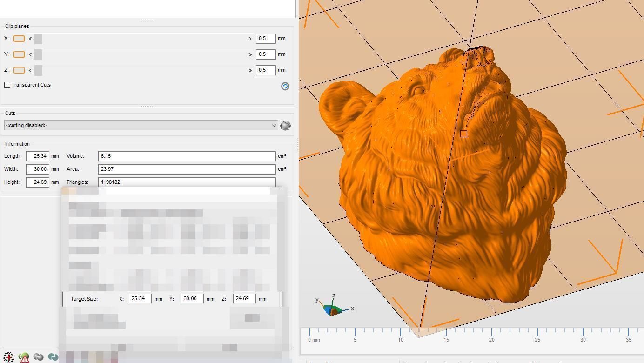Click the dotted splitter grip above Cuts

click(148, 107)
